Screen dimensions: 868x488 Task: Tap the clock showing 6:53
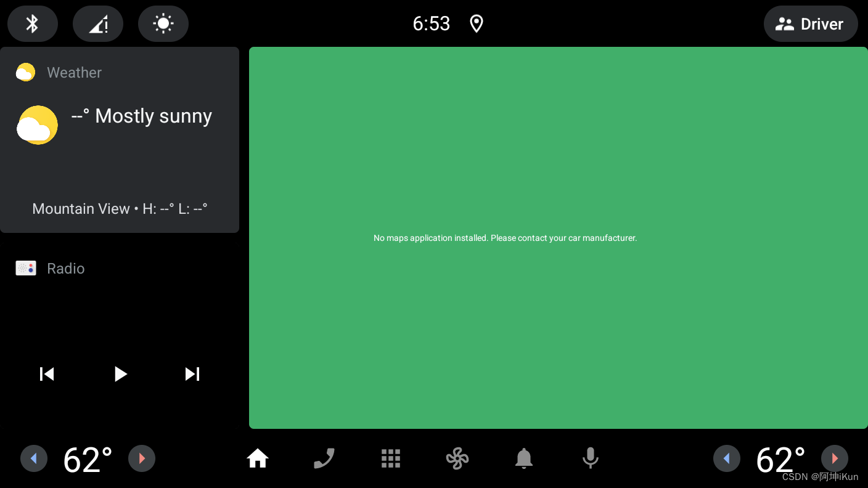point(432,24)
